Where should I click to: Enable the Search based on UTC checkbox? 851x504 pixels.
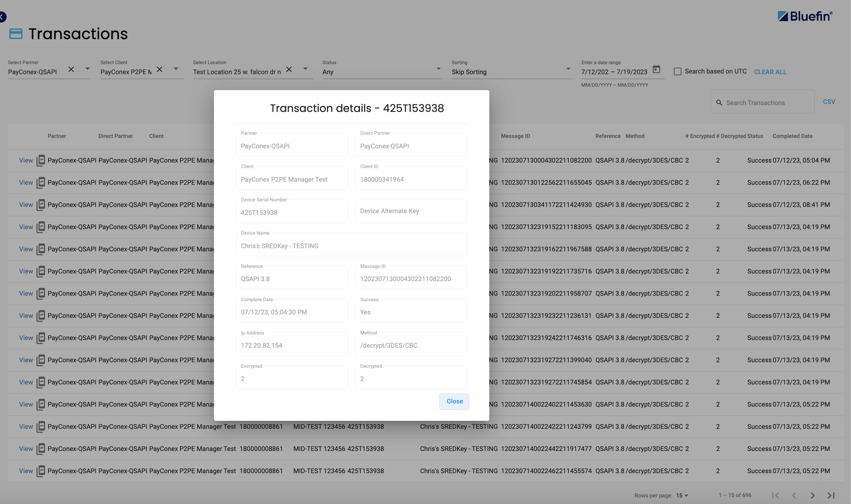point(677,71)
